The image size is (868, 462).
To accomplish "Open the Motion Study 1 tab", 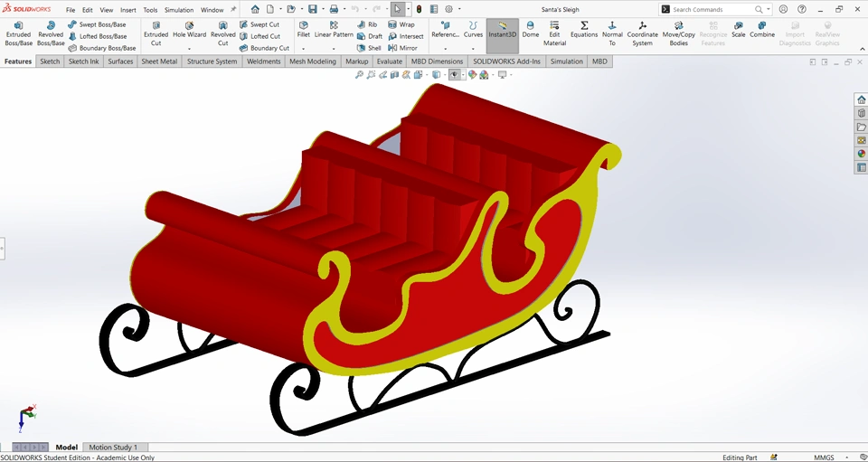I will [113, 447].
